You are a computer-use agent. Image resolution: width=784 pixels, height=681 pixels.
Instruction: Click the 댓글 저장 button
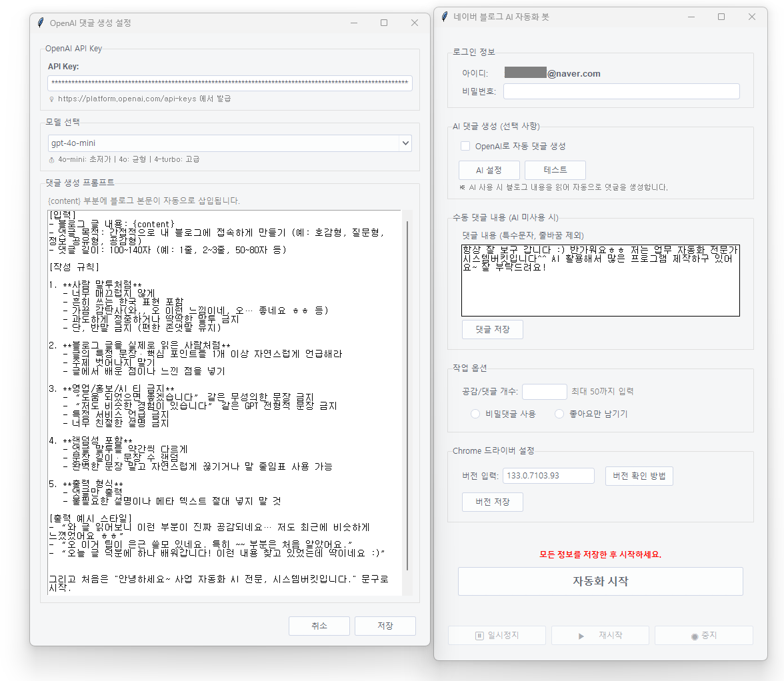[493, 329]
